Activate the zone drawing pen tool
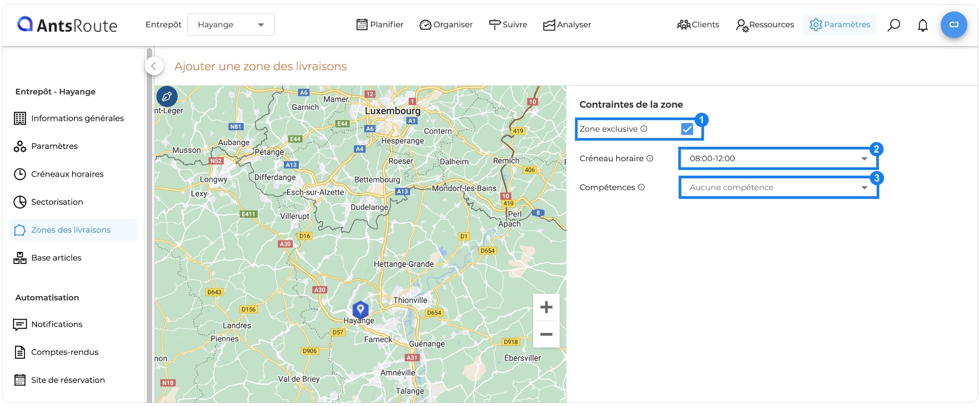Viewport: 980px width, 407px height. click(167, 97)
